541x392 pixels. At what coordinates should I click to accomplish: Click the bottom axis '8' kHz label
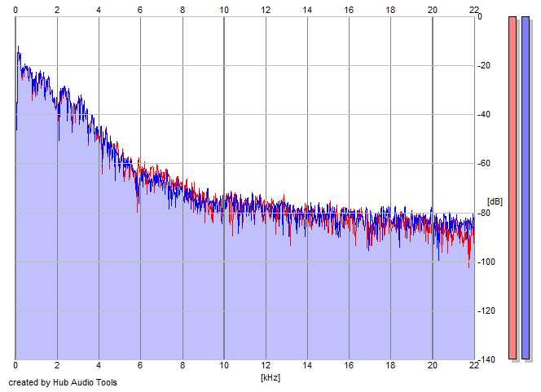[x=183, y=365]
